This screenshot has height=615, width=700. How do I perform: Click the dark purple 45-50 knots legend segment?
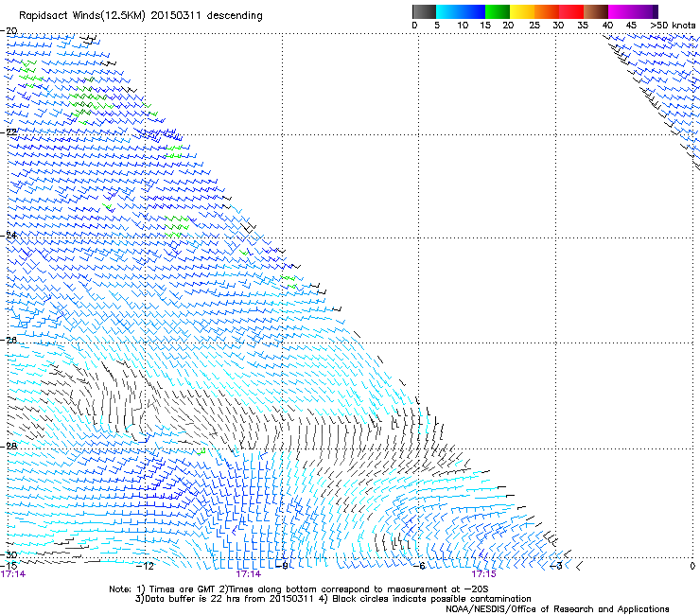pos(645,11)
